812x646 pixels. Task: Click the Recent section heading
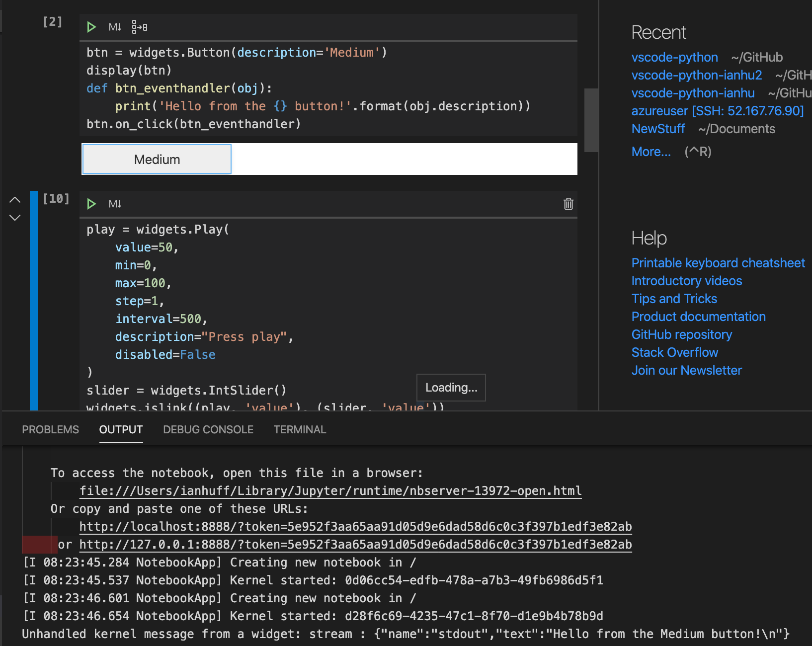coord(658,33)
